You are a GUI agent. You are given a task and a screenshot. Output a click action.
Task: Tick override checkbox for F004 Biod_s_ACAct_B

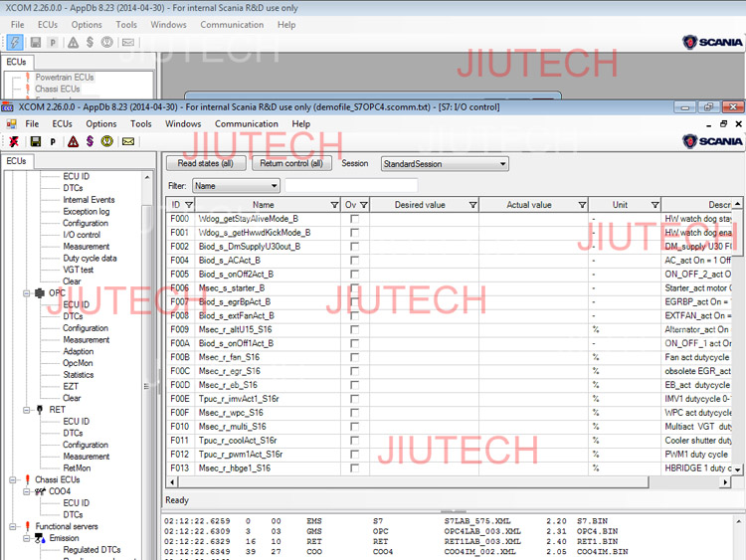coord(354,261)
